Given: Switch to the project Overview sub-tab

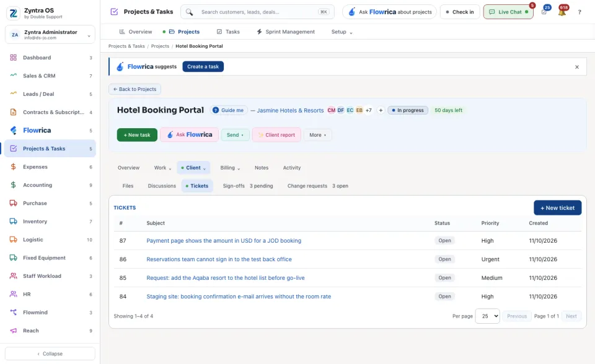Looking at the screenshot, I should tap(129, 168).
